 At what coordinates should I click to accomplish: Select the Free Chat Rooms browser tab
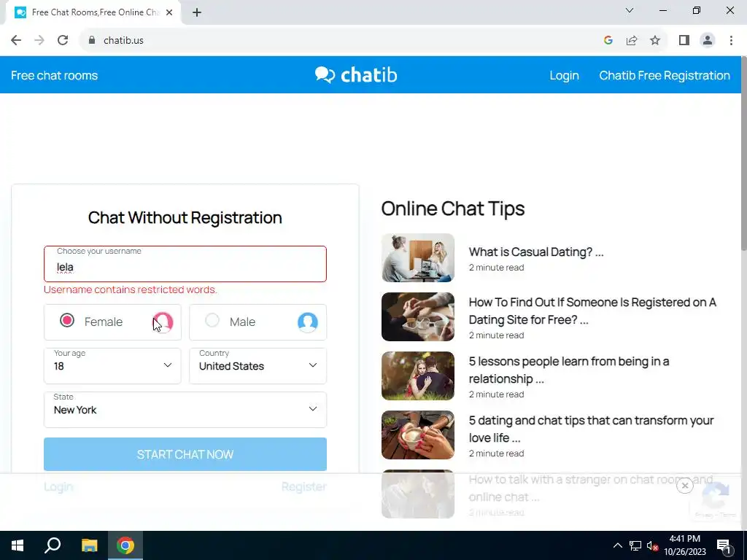93,12
